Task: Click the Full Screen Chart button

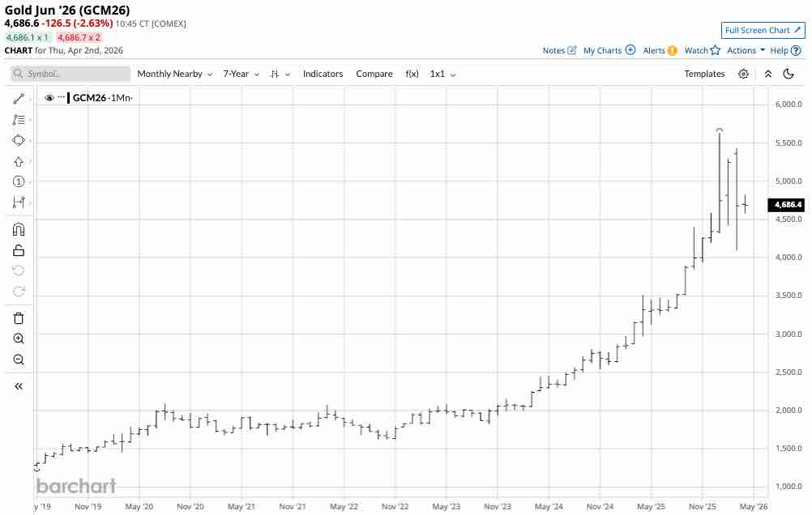Action: click(763, 31)
